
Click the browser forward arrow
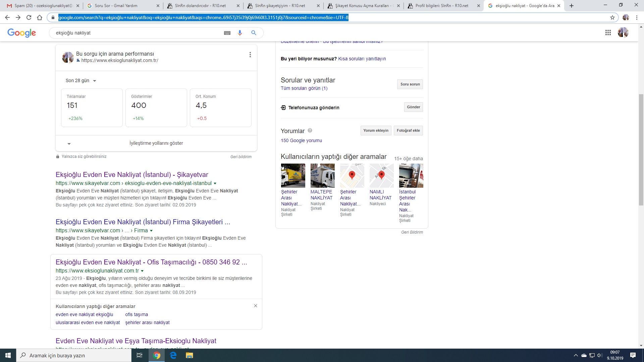pyautogui.click(x=18, y=17)
